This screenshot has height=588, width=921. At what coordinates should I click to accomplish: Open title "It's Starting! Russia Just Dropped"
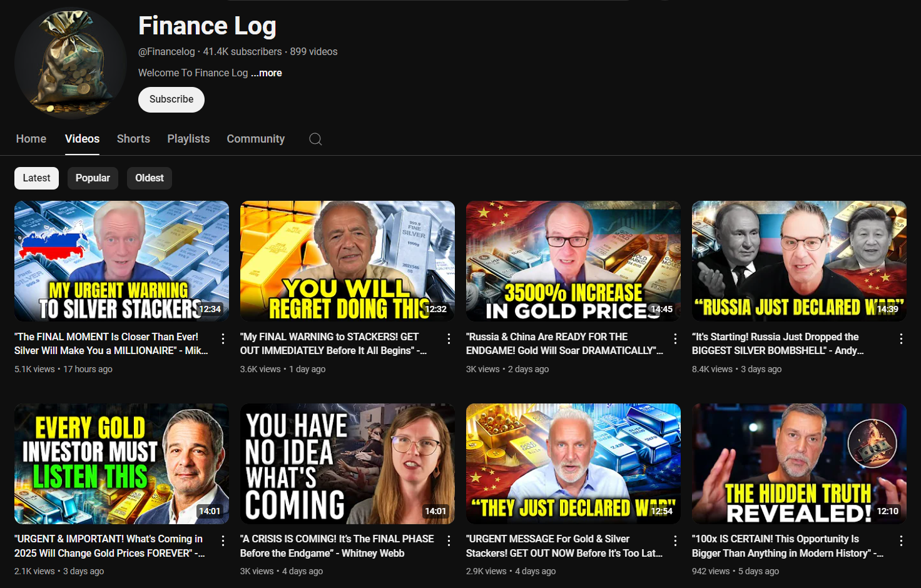[778, 343]
